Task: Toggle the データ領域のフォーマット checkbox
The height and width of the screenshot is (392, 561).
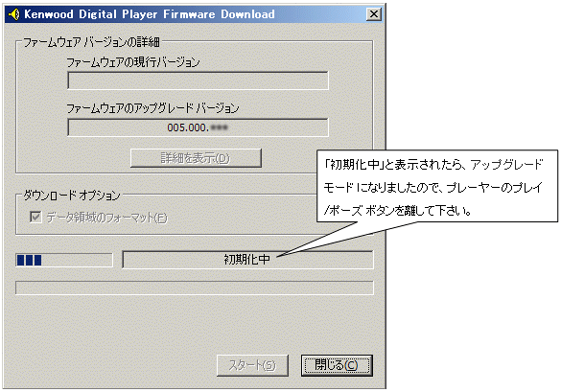Action: (x=35, y=217)
